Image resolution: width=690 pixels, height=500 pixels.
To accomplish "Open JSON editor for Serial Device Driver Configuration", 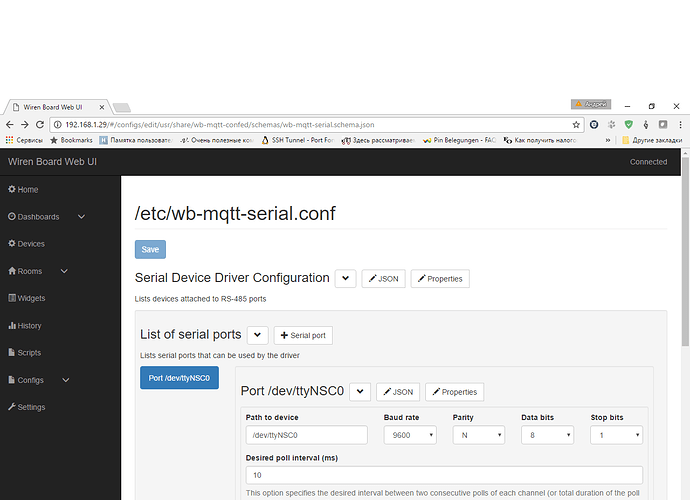I will (383, 279).
